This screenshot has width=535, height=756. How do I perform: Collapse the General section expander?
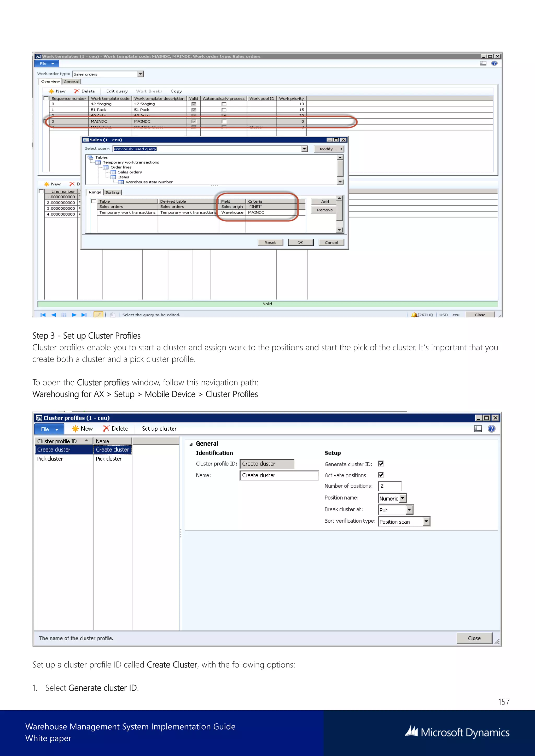click(x=191, y=444)
